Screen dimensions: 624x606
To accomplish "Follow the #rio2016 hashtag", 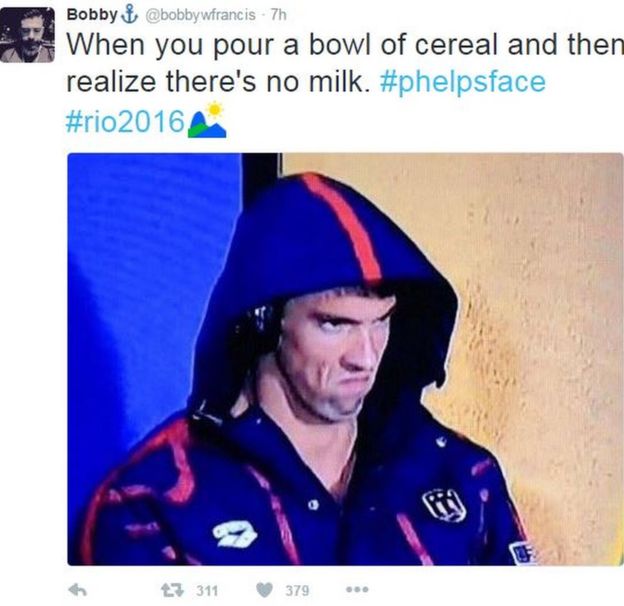I will coord(125,121).
